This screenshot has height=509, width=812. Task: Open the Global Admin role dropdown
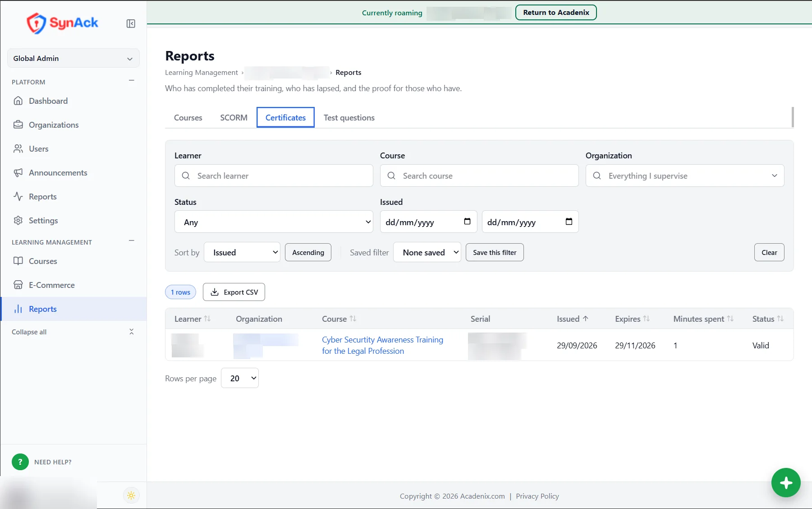click(x=73, y=58)
